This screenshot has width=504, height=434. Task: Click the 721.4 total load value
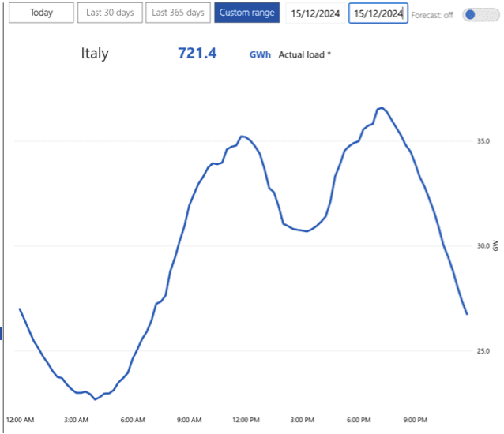click(x=197, y=54)
